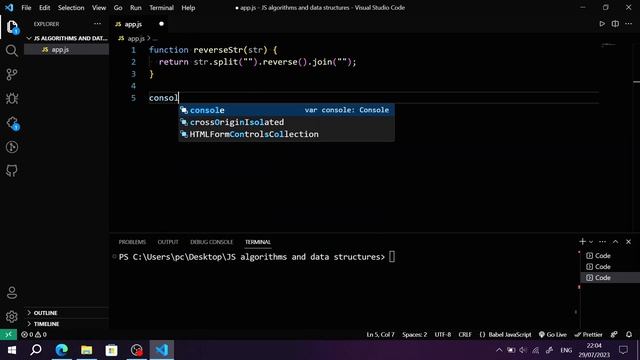
Task: Show hidden system tray icons
Action: coord(499,350)
